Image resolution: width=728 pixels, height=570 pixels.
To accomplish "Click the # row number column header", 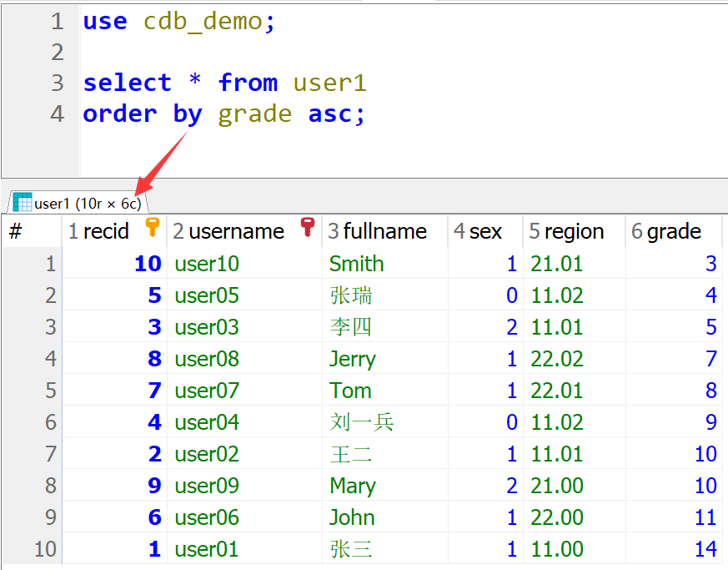I will (x=15, y=231).
